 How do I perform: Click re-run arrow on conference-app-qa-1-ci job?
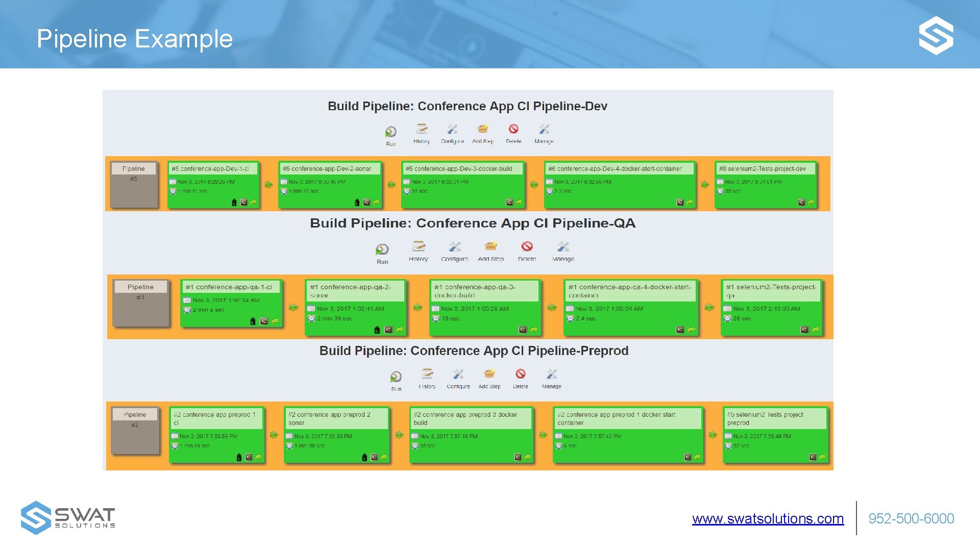275,321
